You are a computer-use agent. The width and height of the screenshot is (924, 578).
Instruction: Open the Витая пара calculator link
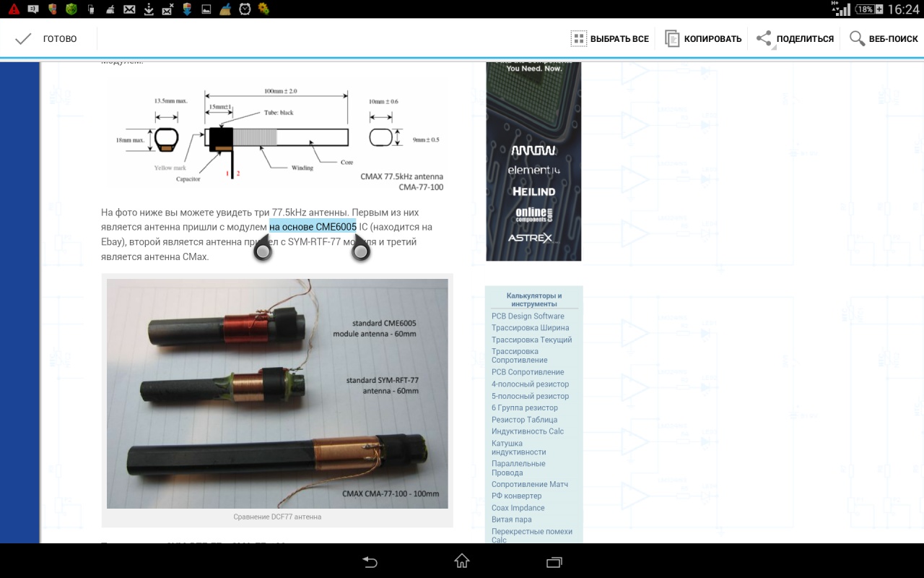click(x=511, y=519)
